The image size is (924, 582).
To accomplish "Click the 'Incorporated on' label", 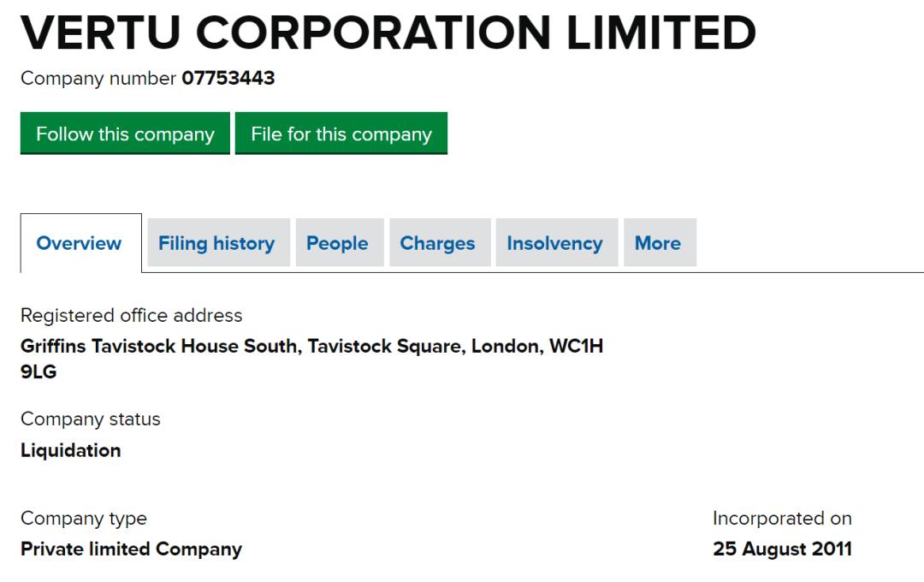I will click(782, 519).
